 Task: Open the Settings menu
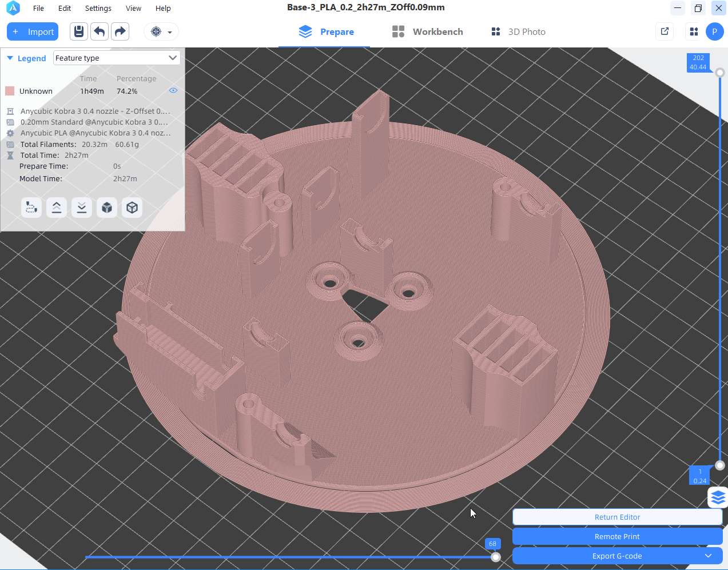click(x=98, y=8)
